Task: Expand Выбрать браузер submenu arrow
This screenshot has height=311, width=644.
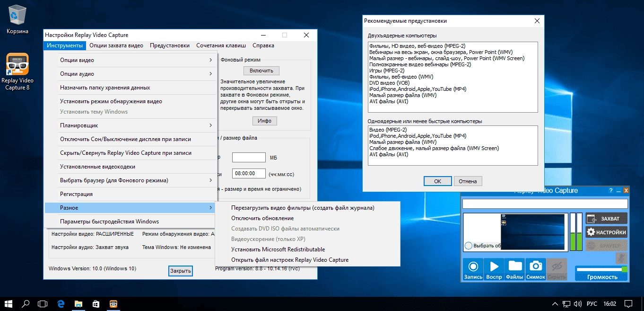Action: point(210,180)
